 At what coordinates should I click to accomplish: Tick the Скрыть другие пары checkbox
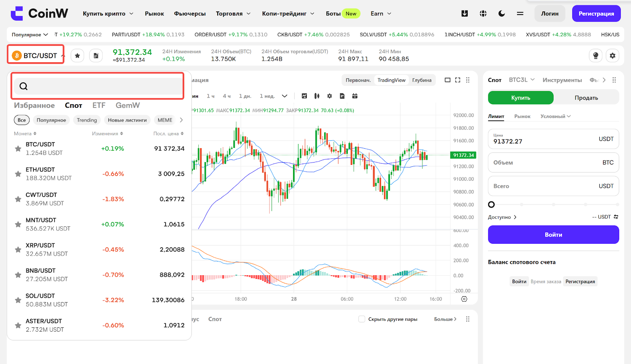(x=362, y=319)
